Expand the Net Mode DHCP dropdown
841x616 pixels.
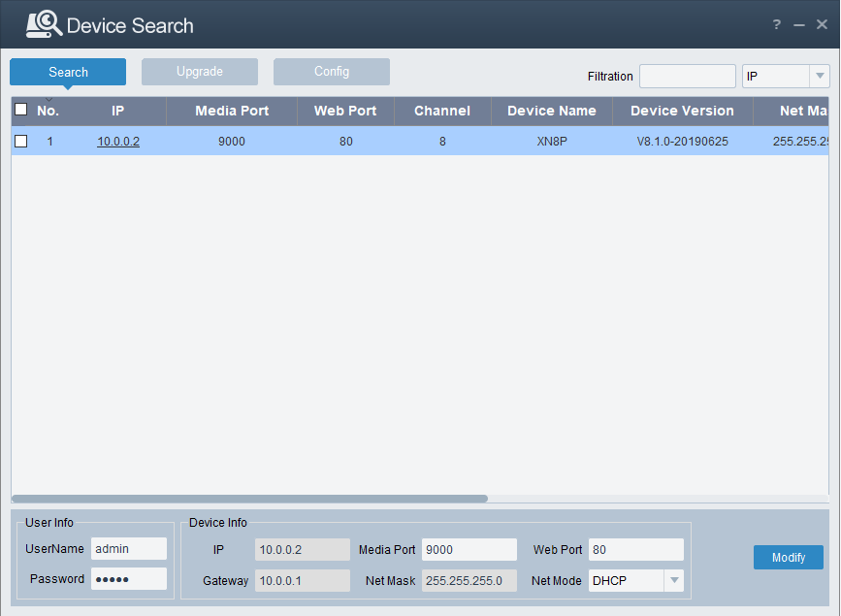point(673,581)
